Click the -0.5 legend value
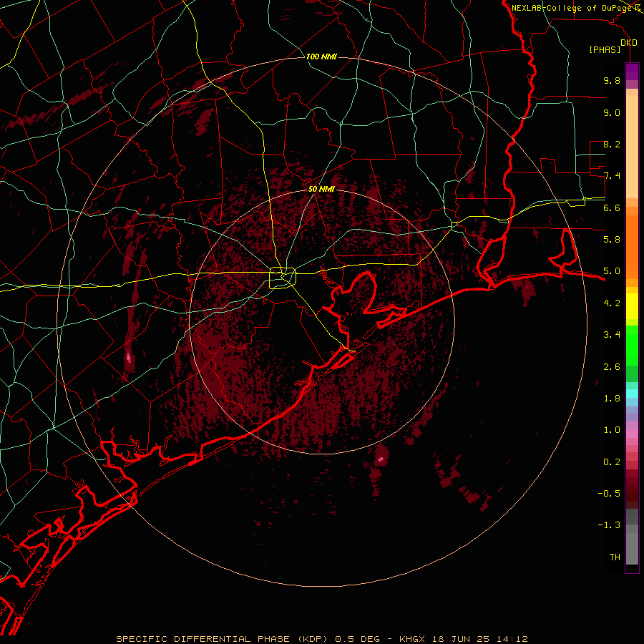 click(609, 493)
